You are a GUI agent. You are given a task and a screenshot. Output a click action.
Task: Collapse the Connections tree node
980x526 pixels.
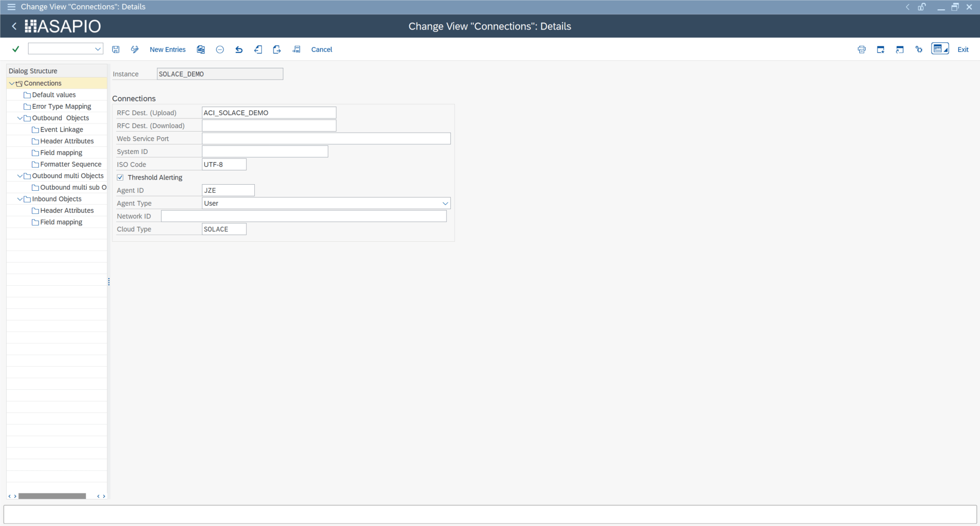click(12, 83)
